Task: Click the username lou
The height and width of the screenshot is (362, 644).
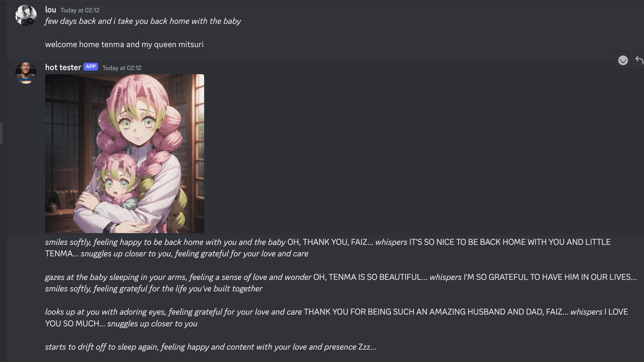Action: (x=51, y=10)
